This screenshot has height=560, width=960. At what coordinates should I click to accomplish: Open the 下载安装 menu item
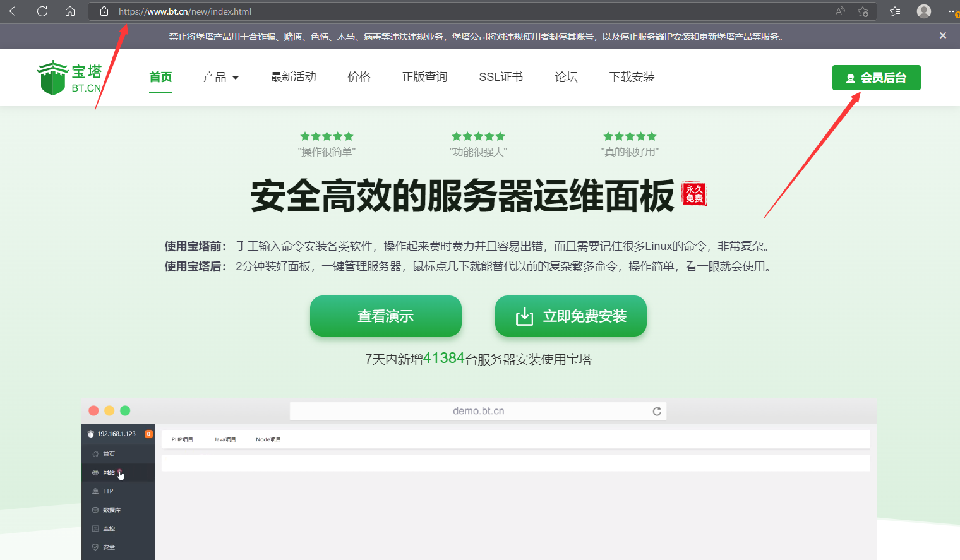632,77
